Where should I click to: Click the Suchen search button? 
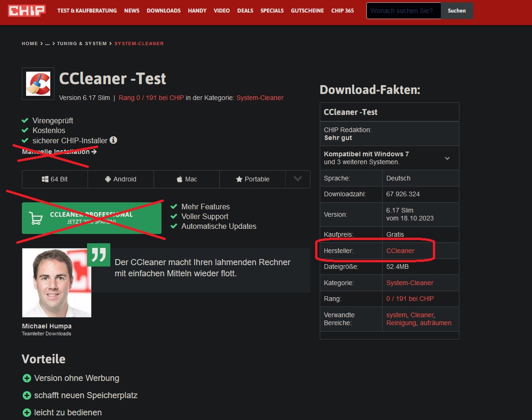(457, 11)
